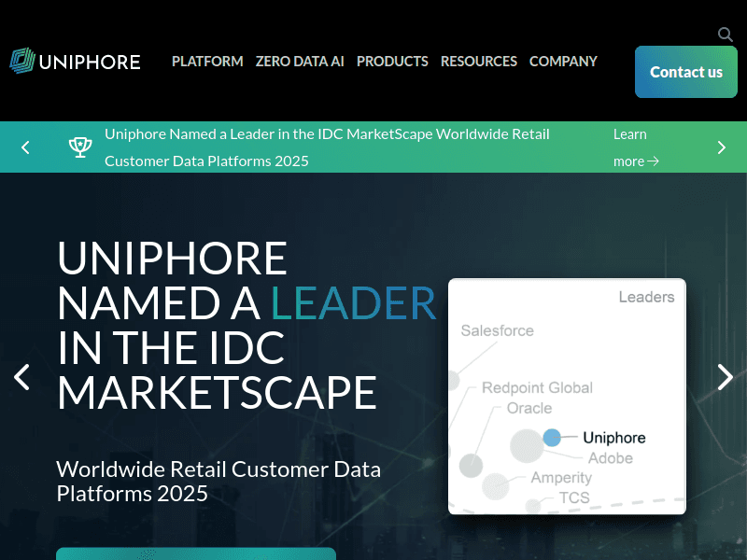747x560 pixels.
Task: Click the Worldwide Retail Customer Data subtitle
Action: pos(218,481)
